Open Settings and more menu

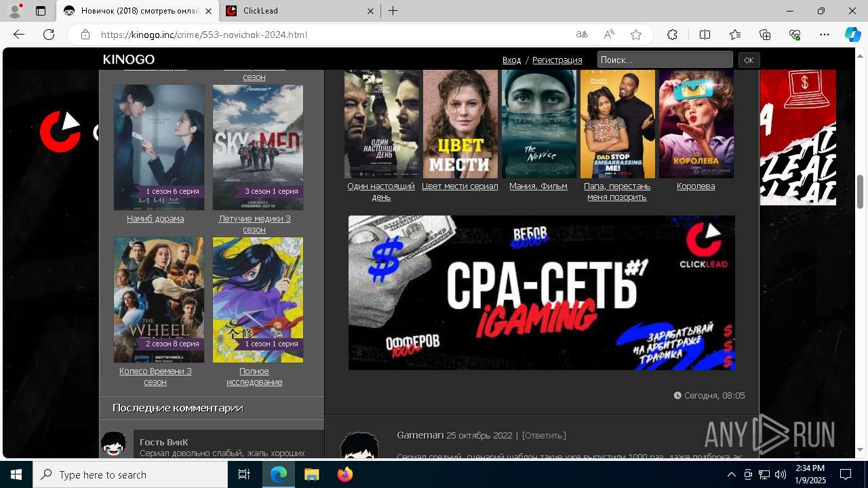tap(825, 35)
